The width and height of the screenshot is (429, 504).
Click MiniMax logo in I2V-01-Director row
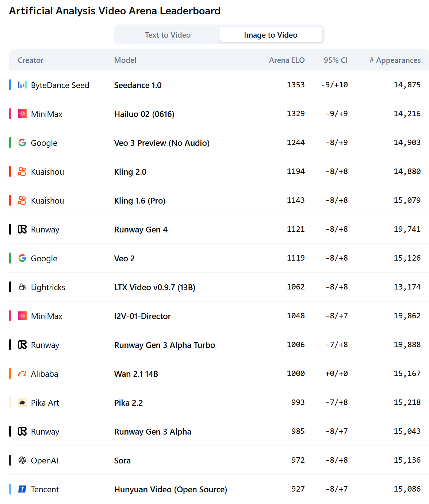point(22,316)
